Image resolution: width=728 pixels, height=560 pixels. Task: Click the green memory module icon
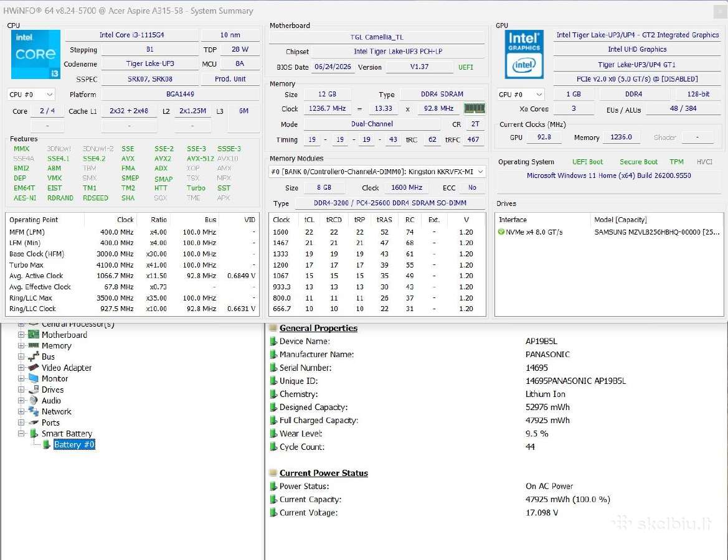tap(475, 108)
